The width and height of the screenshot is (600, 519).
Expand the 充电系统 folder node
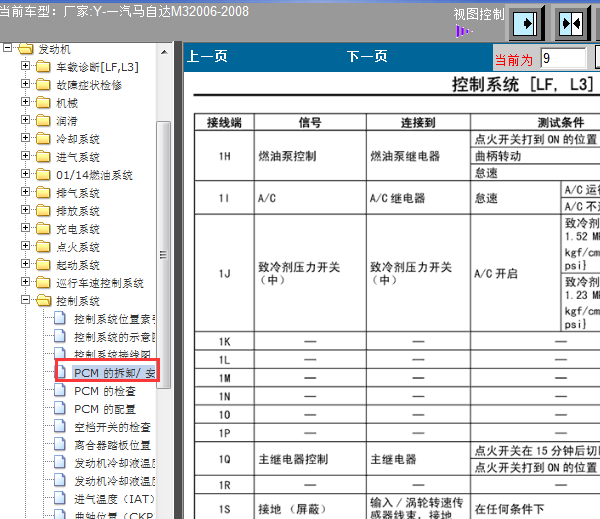click(25, 228)
